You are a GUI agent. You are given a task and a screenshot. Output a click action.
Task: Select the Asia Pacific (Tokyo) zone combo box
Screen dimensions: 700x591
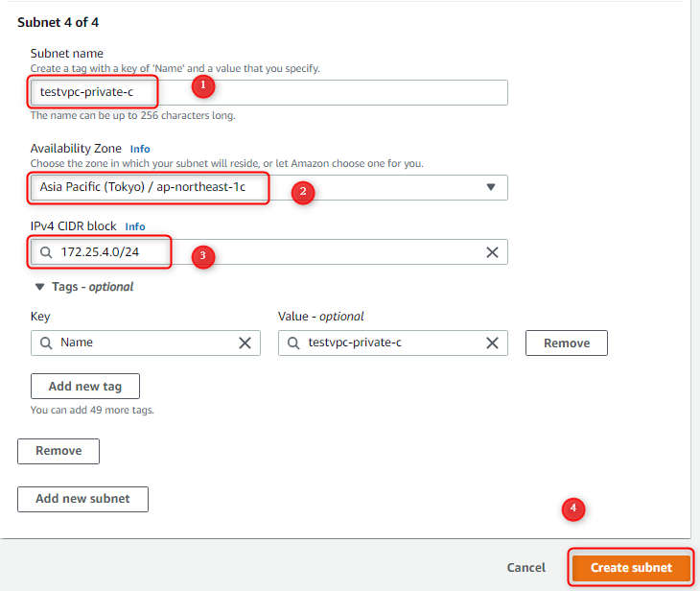click(x=269, y=188)
